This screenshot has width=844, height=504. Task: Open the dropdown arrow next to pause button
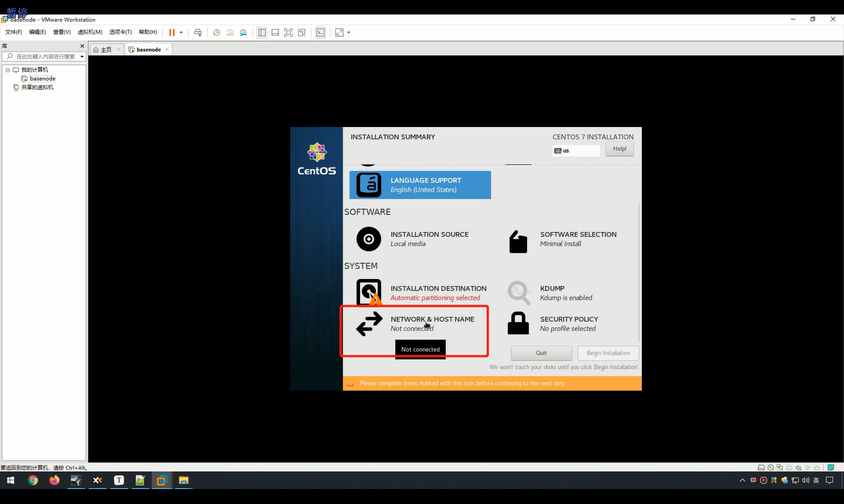click(181, 33)
